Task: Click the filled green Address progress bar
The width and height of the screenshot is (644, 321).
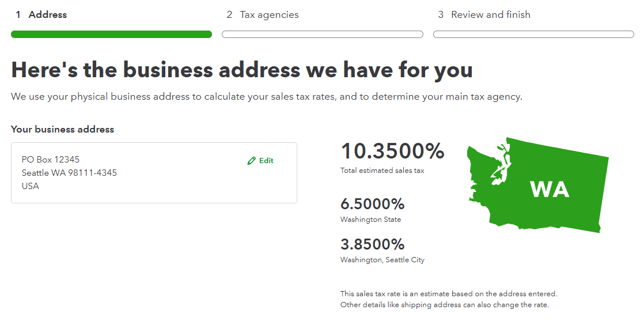Action: [111, 35]
